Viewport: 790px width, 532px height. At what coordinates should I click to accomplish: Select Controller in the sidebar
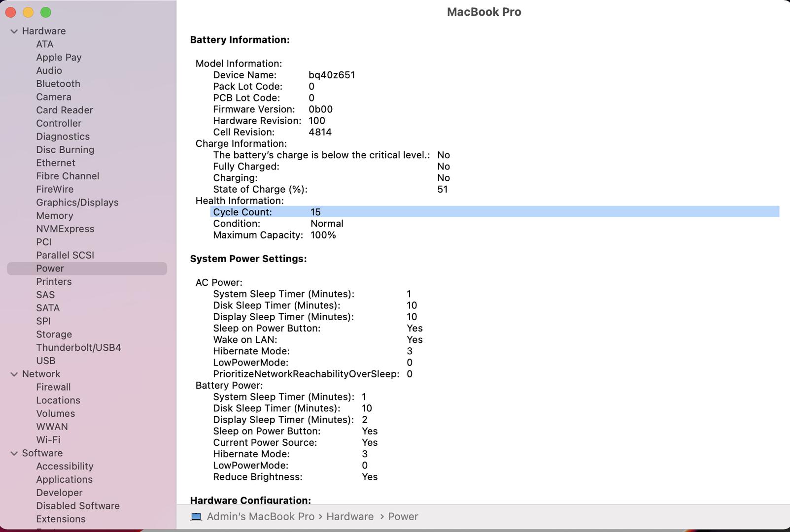pyautogui.click(x=59, y=123)
